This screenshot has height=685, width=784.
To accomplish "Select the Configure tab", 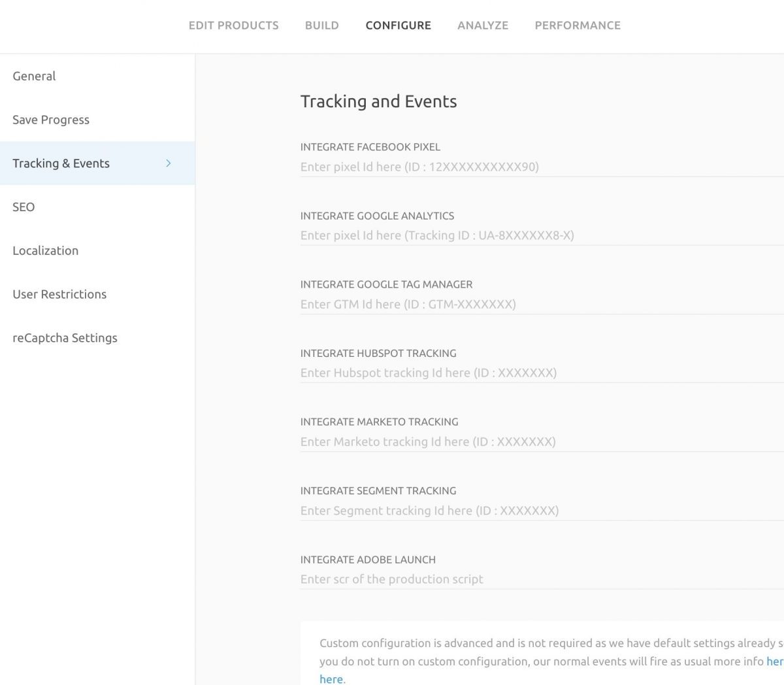I will click(x=398, y=25).
